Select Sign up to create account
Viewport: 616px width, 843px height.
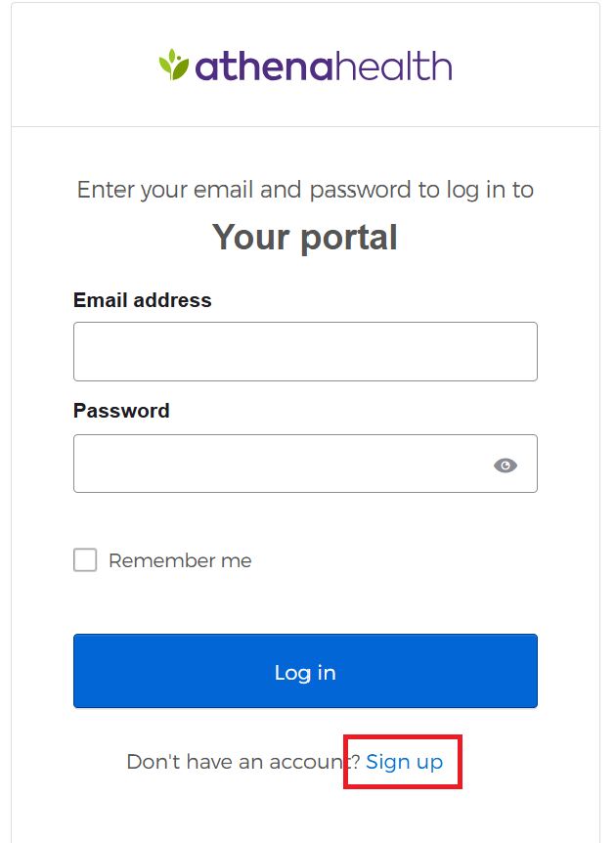click(404, 762)
